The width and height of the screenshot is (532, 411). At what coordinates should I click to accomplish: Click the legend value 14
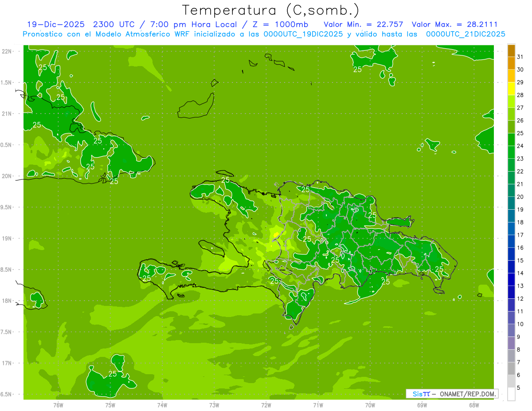click(x=520, y=273)
